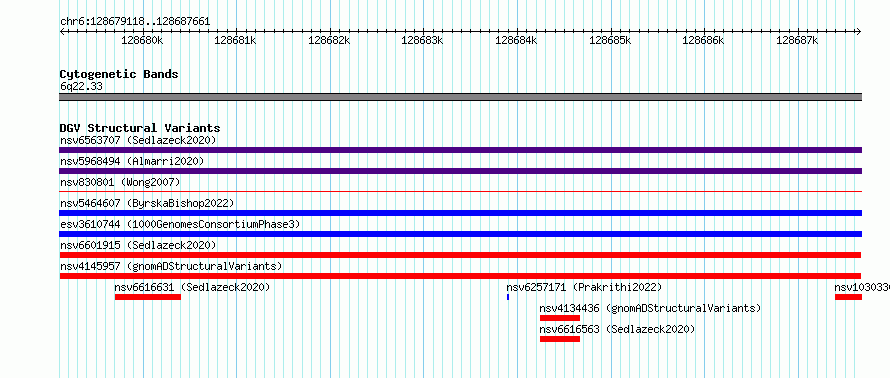The width and height of the screenshot is (890, 378).
Task: Open the esv3610744 (1000GenomesConsortiumPhase3) label
Action: click(x=180, y=224)
